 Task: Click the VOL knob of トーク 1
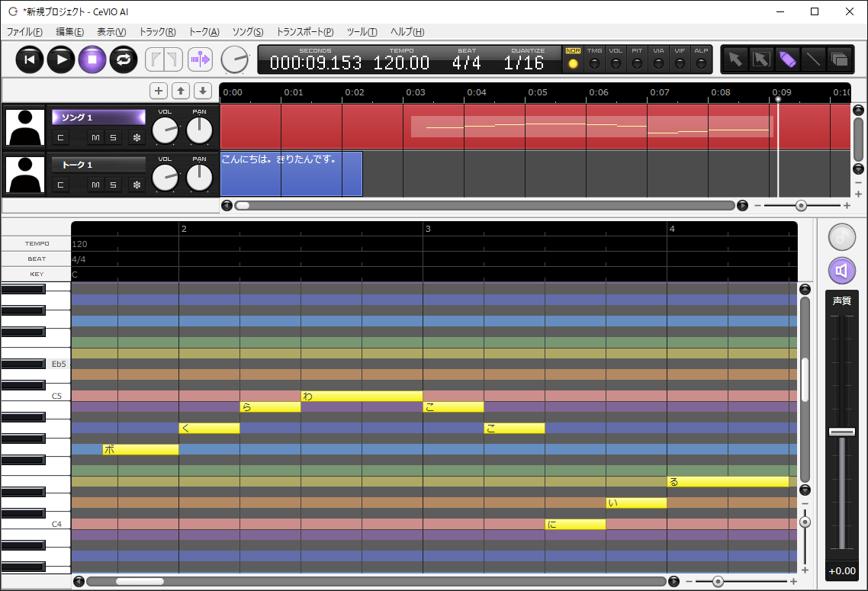(165, 178)
